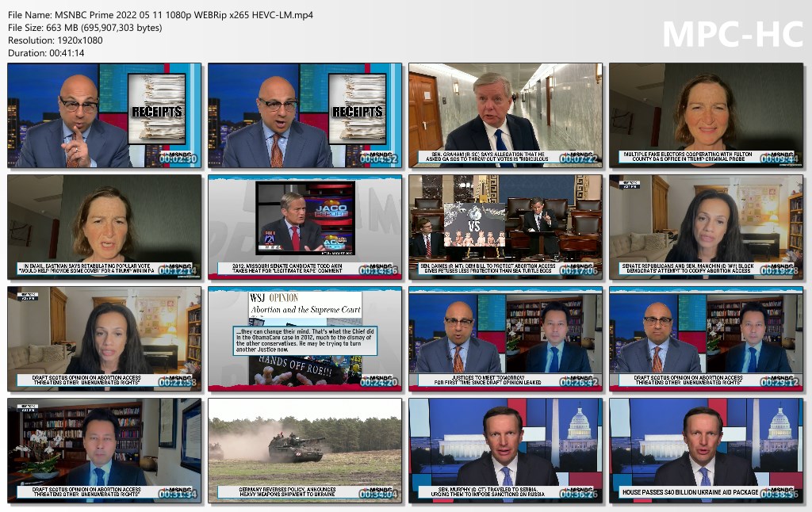Viewport: 812px width, 512px height.
Task: Select the WSJ Opinion thumbnail at 00:24:20
Action: [x=304, y=338]
